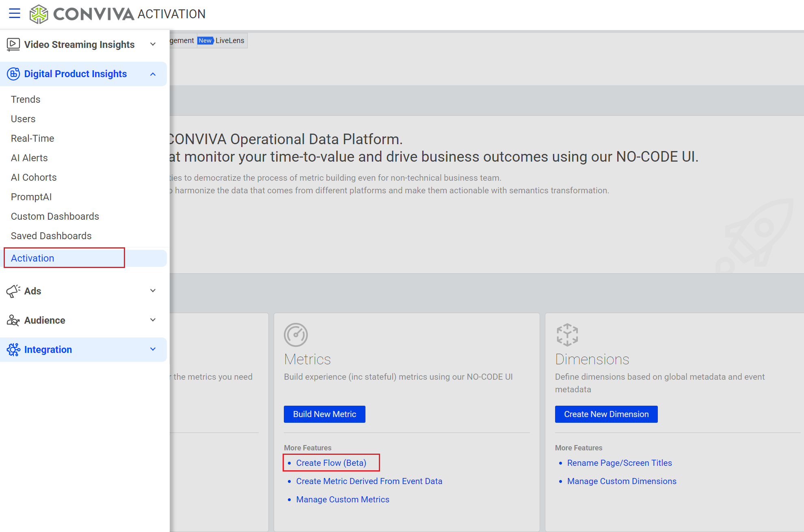804x532 pixels.
Task: Collapse Digital Product Insights chevron
Action: (153, 74)
